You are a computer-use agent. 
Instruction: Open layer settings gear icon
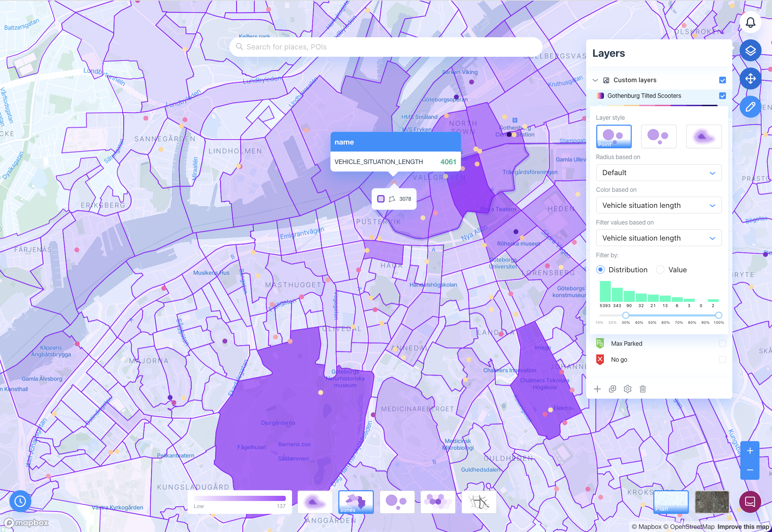(627, 389)
